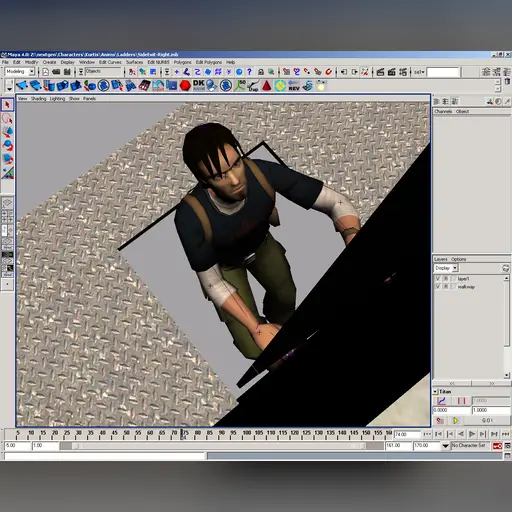Open the Display dropdown in the layer editor

pos(455,268)
